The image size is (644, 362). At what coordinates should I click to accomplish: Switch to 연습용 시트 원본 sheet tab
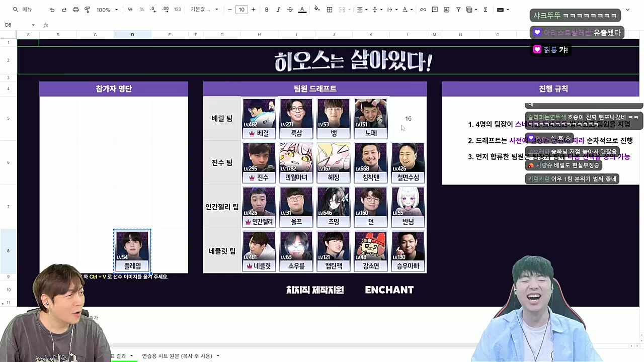pyautogui.click(x=177, y=355)
